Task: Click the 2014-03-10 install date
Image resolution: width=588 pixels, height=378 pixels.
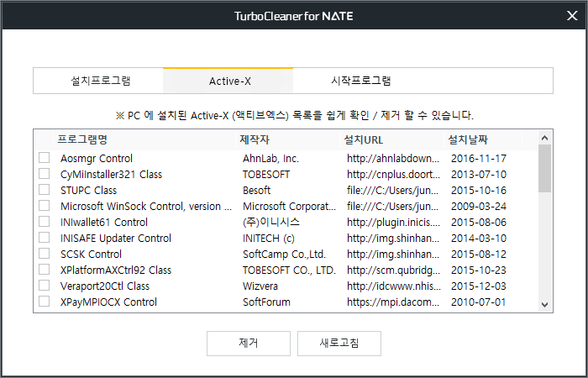Action: [479, 239]
